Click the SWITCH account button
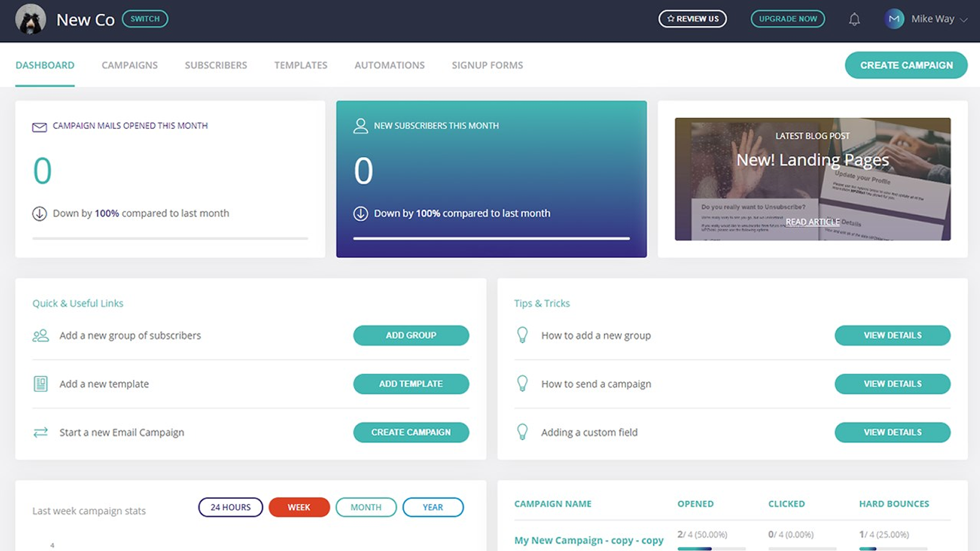 [x=145, y=19]
